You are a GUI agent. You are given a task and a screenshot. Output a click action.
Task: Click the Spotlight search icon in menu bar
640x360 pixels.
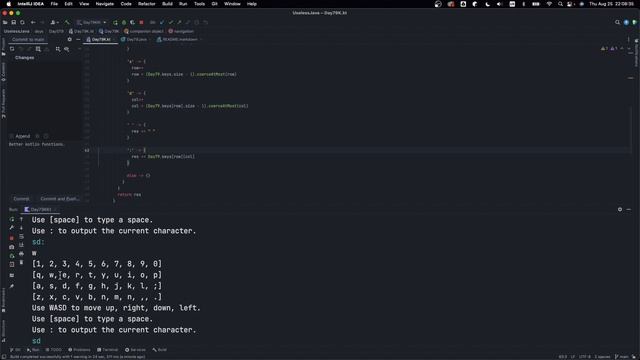click(x=560, y=4)
